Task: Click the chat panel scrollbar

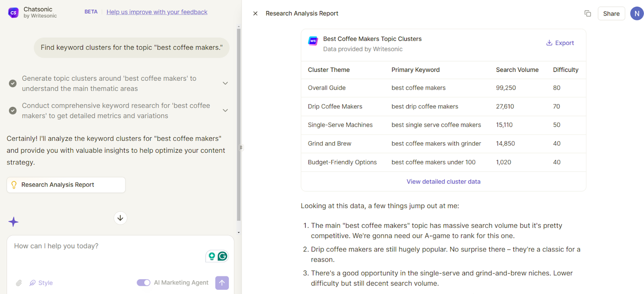Action: 238,124
